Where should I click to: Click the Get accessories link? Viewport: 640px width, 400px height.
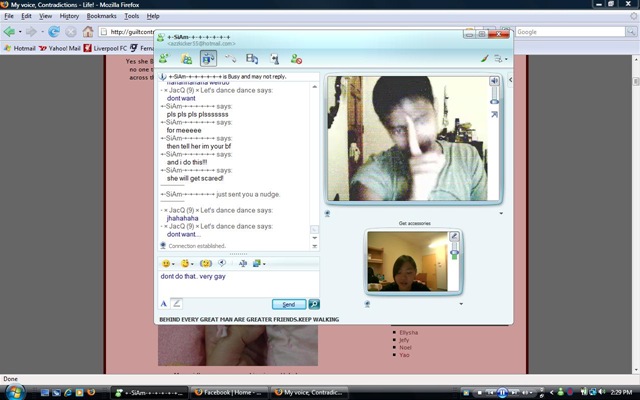tap(414, 223)
